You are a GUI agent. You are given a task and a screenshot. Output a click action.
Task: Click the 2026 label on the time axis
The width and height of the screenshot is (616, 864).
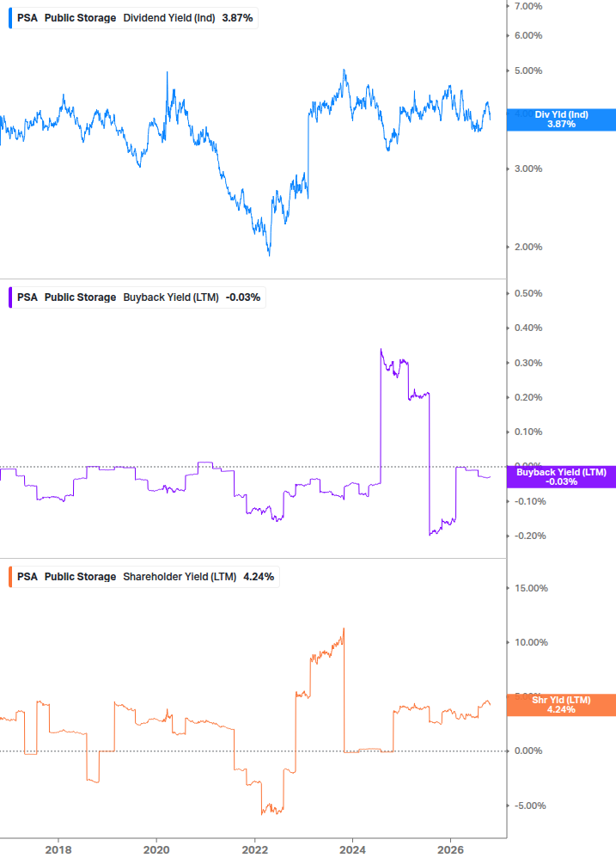click(450, 850)
